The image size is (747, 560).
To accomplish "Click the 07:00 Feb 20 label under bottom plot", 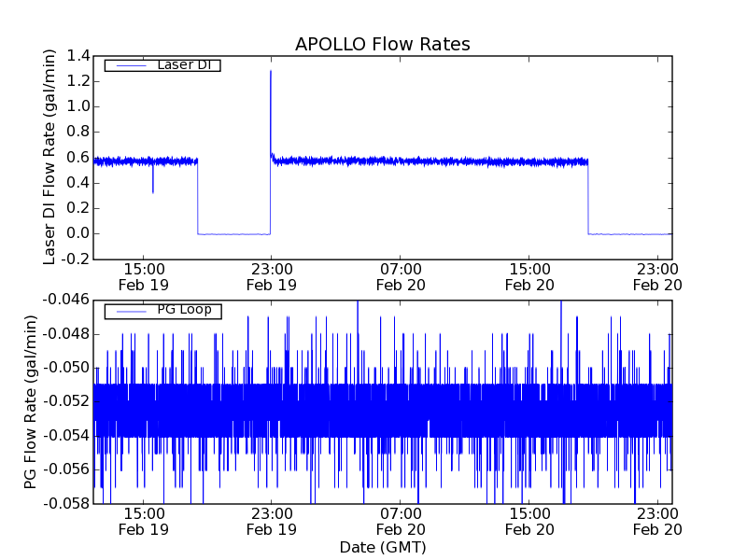I will tap(401, 521).
